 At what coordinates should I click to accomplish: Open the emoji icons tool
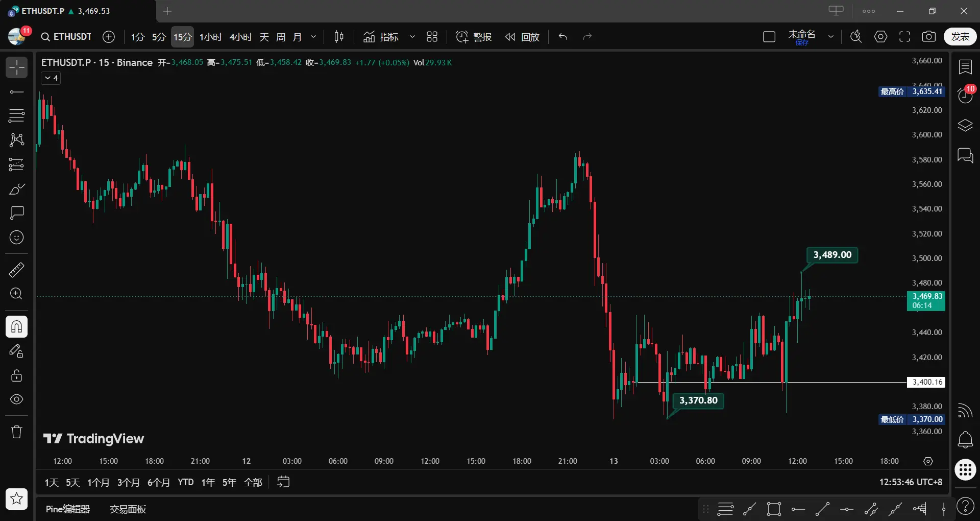[16, 237]
